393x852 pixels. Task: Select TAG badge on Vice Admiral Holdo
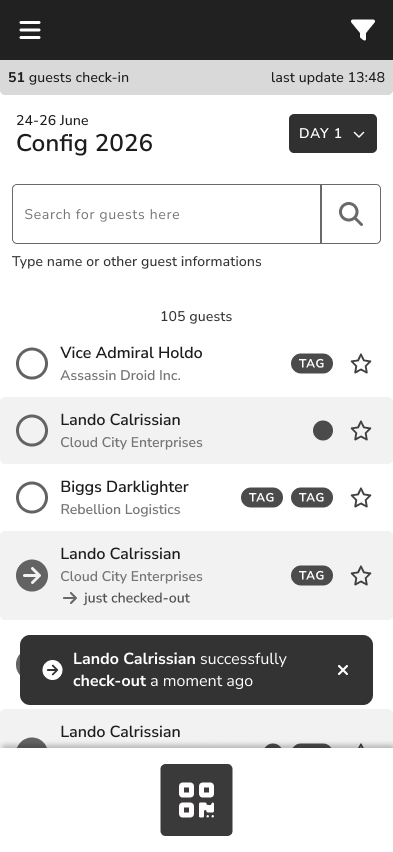[x=312, y=364]
